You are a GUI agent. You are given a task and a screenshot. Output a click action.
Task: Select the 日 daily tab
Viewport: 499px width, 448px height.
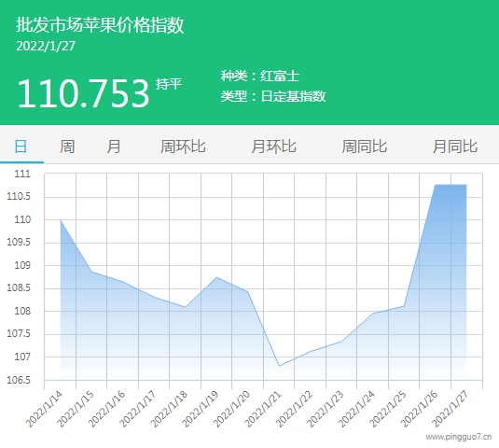(21, 147)
